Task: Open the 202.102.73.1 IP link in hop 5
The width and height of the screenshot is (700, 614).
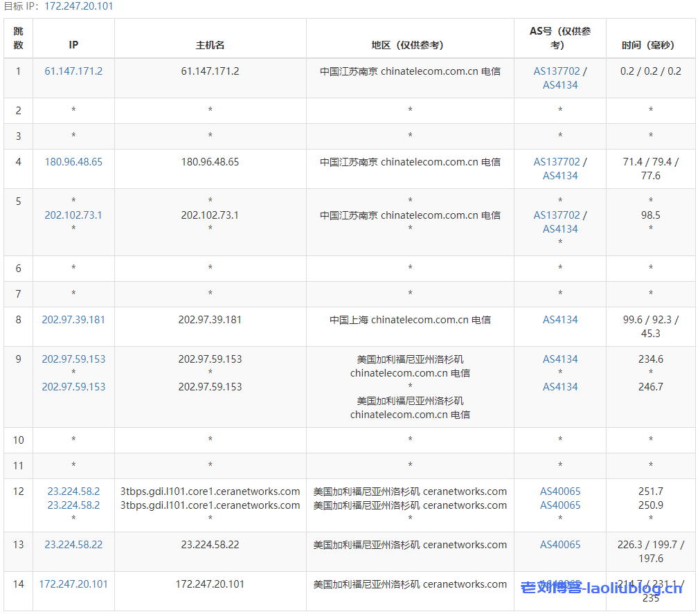Action: click(73, 215)
